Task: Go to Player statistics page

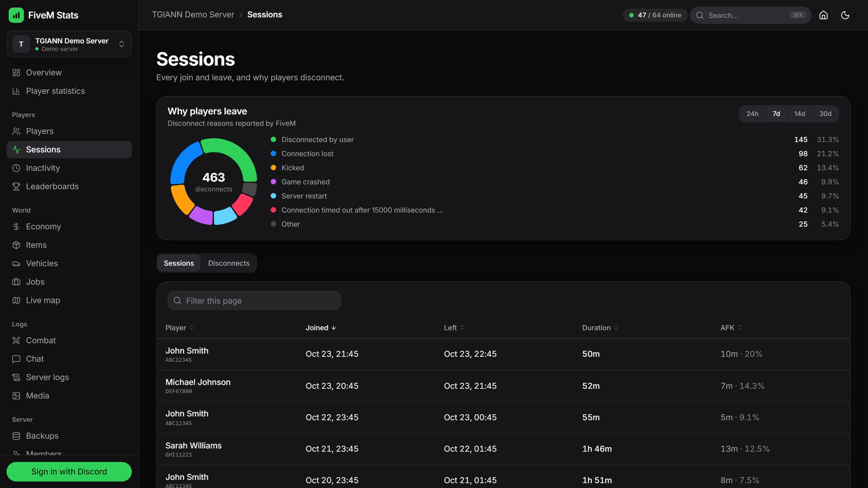Action: (69, 91)
